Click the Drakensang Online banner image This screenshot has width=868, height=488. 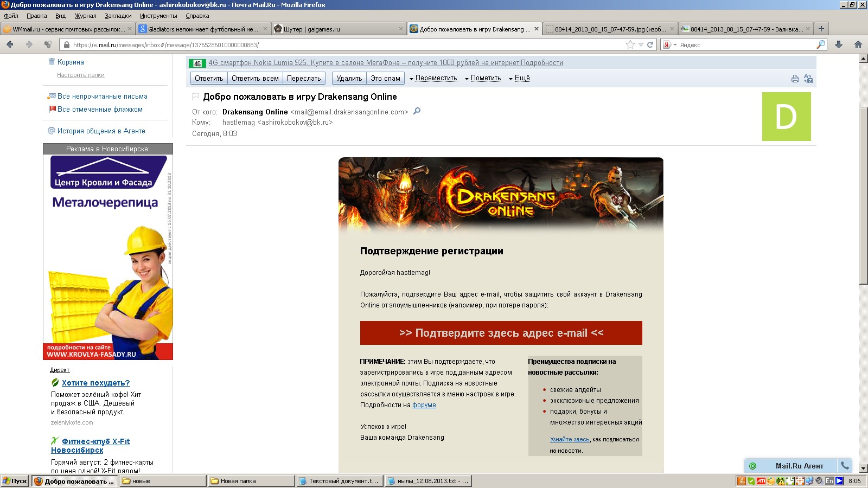tap(501, 195)
